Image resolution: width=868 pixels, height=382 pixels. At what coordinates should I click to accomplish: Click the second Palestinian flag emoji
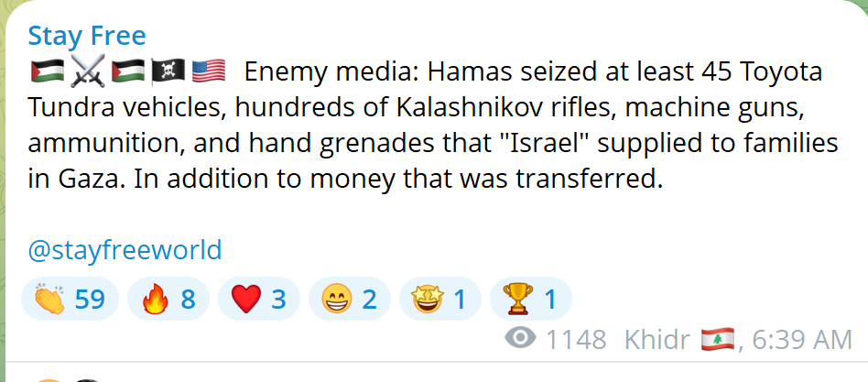pos(128,72)
